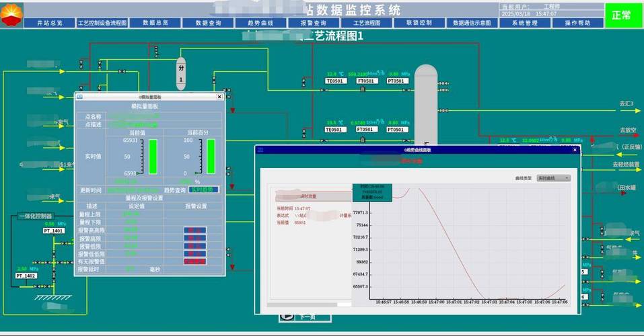Image resolution: width=644 pixels, height=336 pixels.
Task: Open the 趋势查询 实时趋势 selector
Action: [203, 190]
